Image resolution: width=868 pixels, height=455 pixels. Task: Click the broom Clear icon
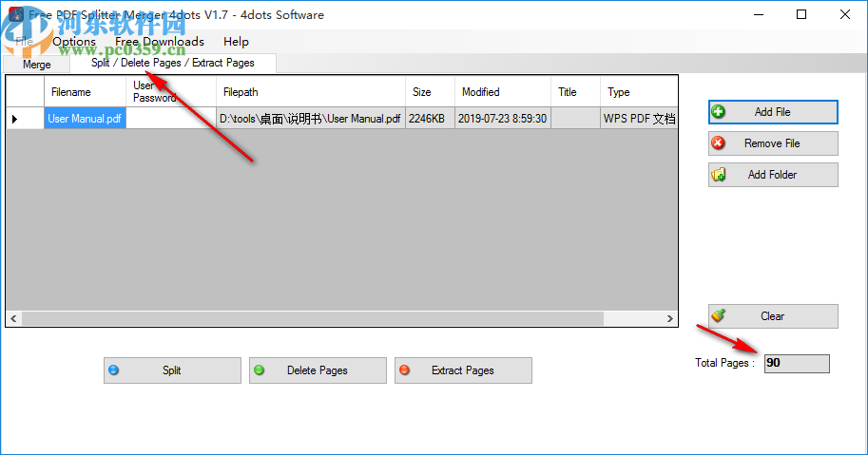pyautogui.click(x=719, y=315)
